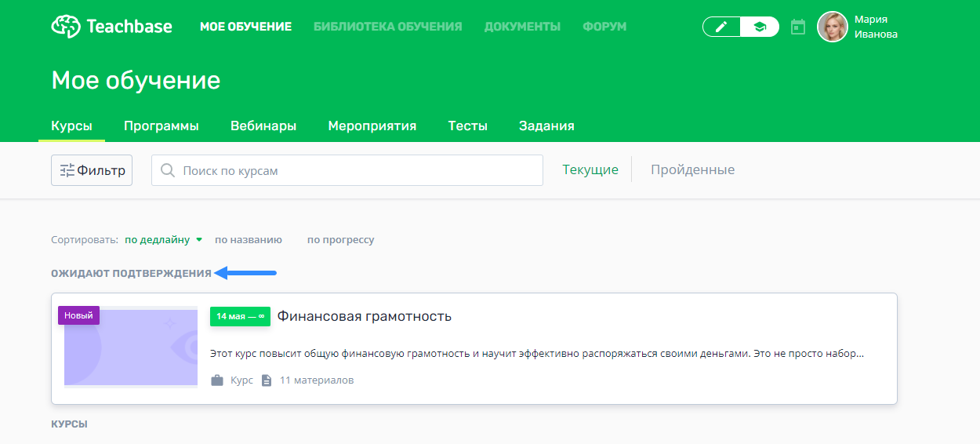This screenshot has width=980, height=444.
Task: Switch to the Задания tab
Action: [546, 126]
